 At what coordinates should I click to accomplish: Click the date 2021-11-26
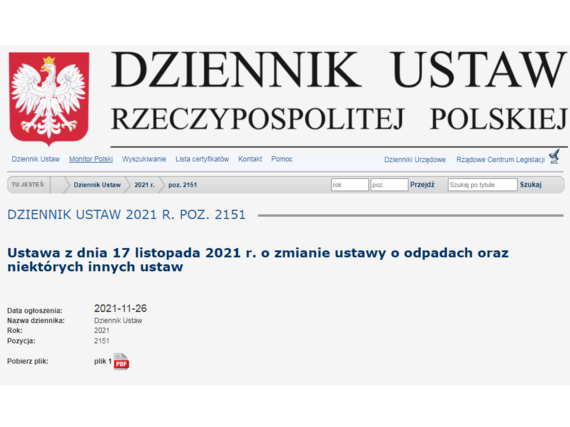click(x=120, y=309)
